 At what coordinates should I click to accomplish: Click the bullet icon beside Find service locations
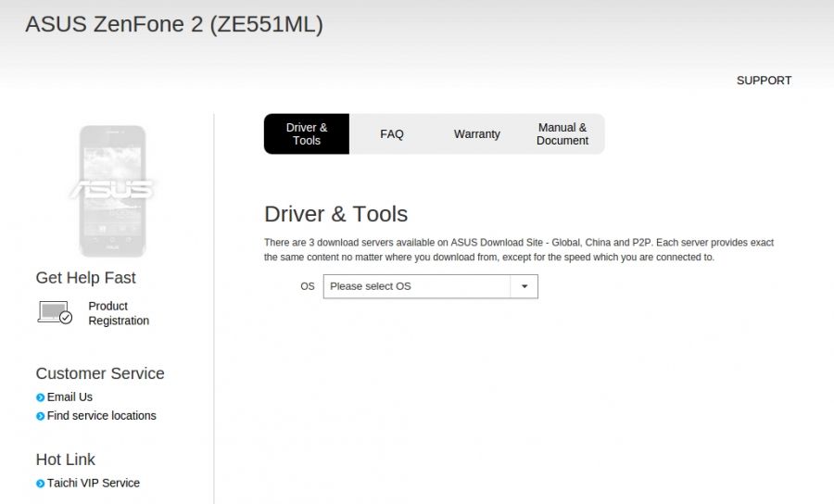41,416
